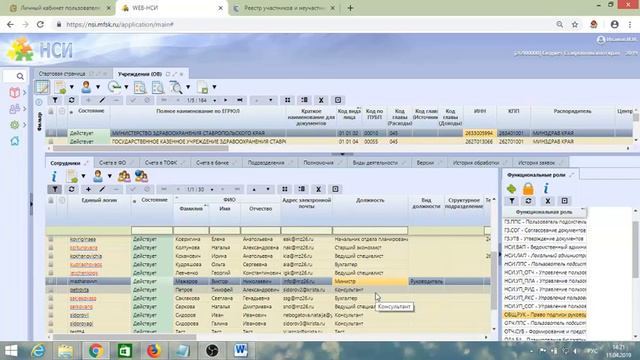Viewport: 640px width, 360px height.
Task: Click the functional roles vertical scrollbar
Action: click(x=636, y=250)
